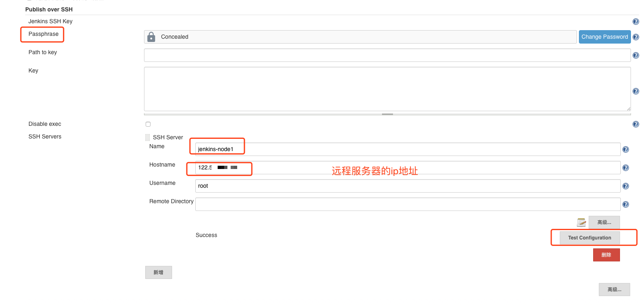The image size is (644, 305).
Task: Grab the SSH Server drag handle
Action: (147, 138)
